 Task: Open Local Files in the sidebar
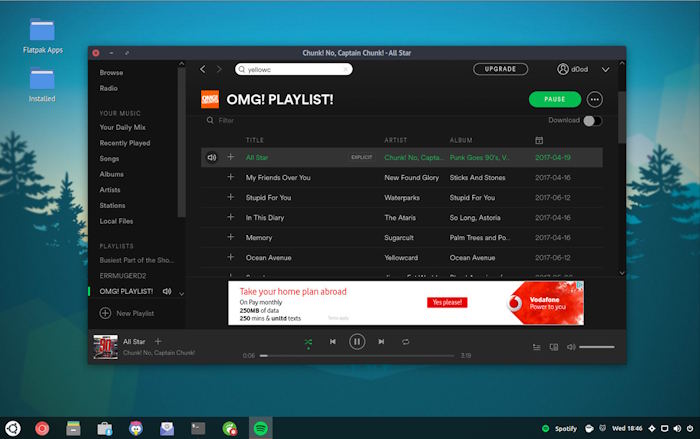[116, 221]
